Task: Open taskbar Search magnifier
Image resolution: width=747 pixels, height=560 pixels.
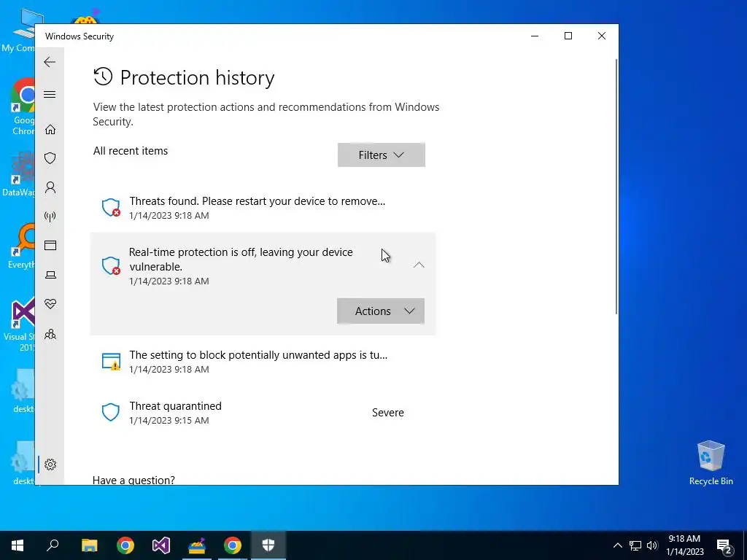Action: (53, 545)
